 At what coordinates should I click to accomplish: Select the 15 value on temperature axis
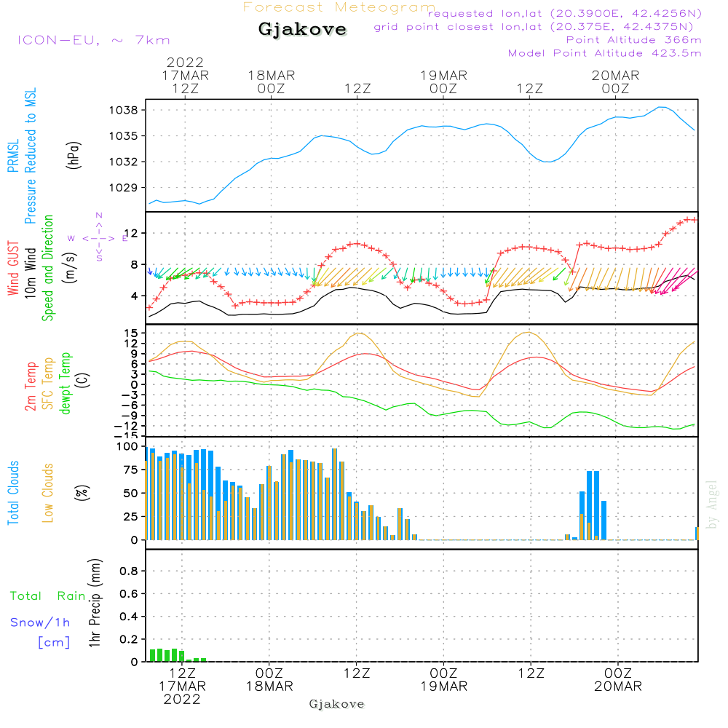[131, 333]
